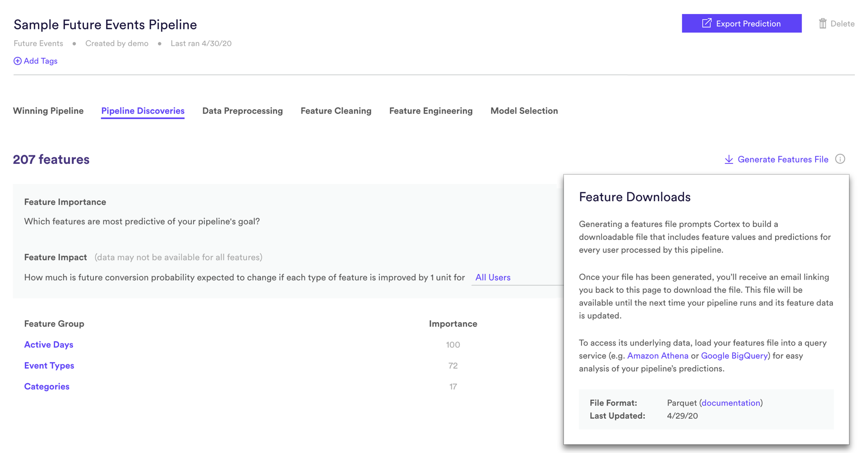Open the info icon next to Generate Features File
868x453 pixels.
pyautogui.click(x=840, y=159)
